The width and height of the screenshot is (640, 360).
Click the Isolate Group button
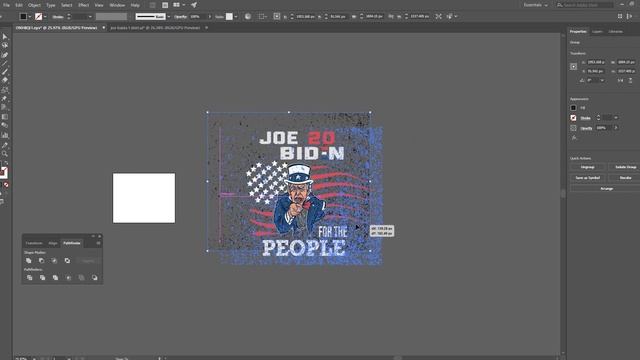625,167
